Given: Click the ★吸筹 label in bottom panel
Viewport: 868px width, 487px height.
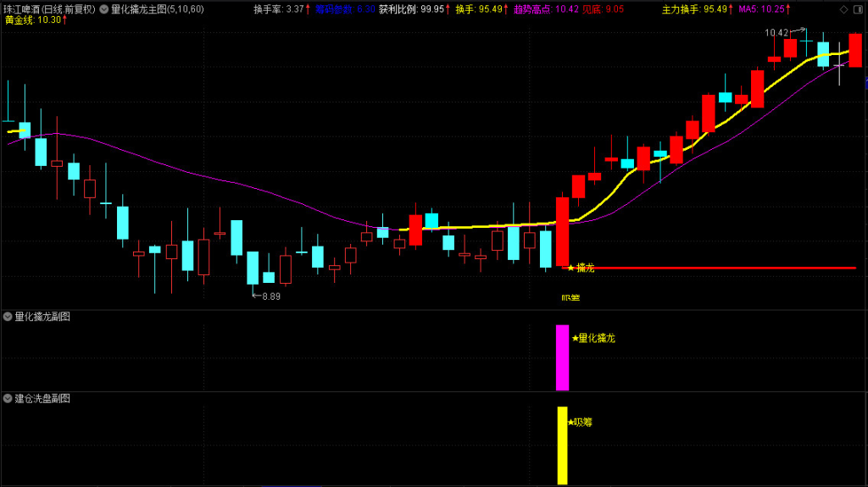Looking at the screenshot, I should tap(580, 423).
